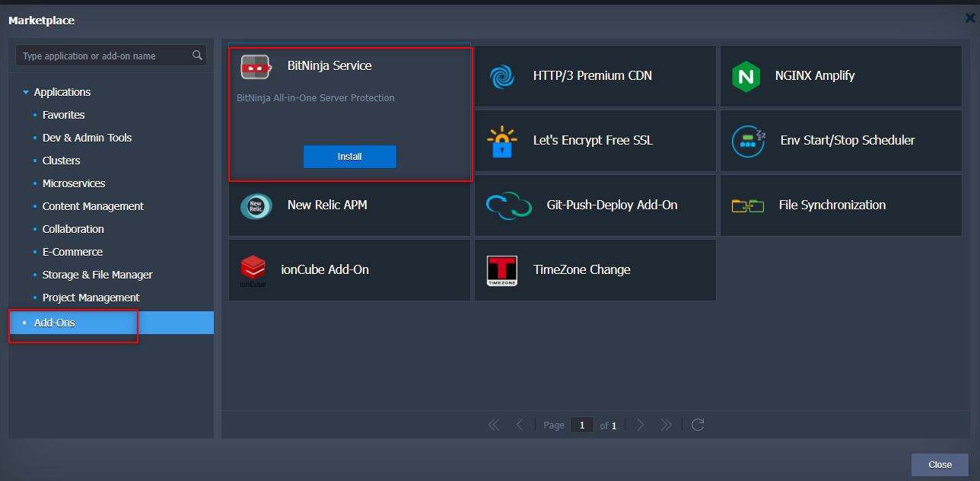This screenshot has height=481, width=980.
Task: Open the Dev & Admin Tools category
Action: click(87, 138)
